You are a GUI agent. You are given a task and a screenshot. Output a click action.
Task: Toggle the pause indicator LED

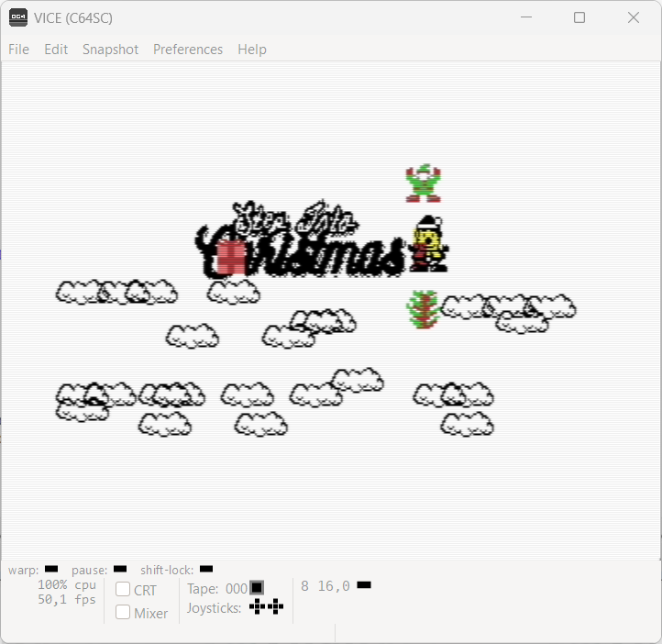click(120, 570)
